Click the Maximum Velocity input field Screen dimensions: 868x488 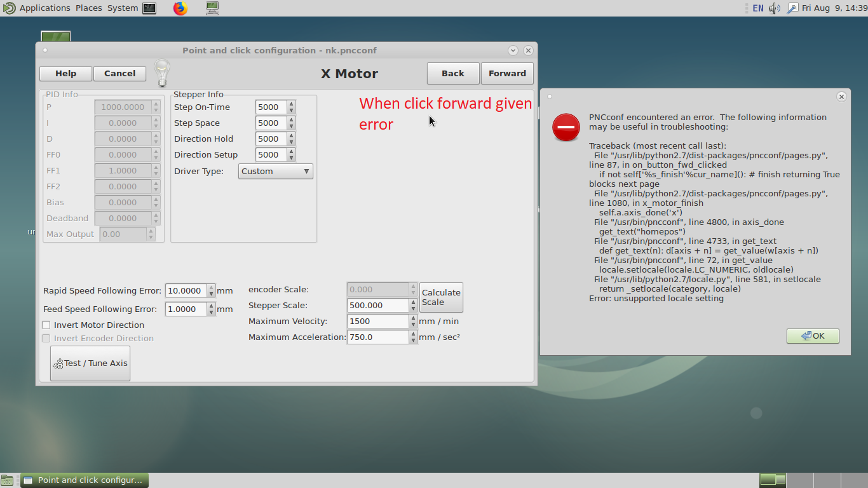click(x=377, y=321)
